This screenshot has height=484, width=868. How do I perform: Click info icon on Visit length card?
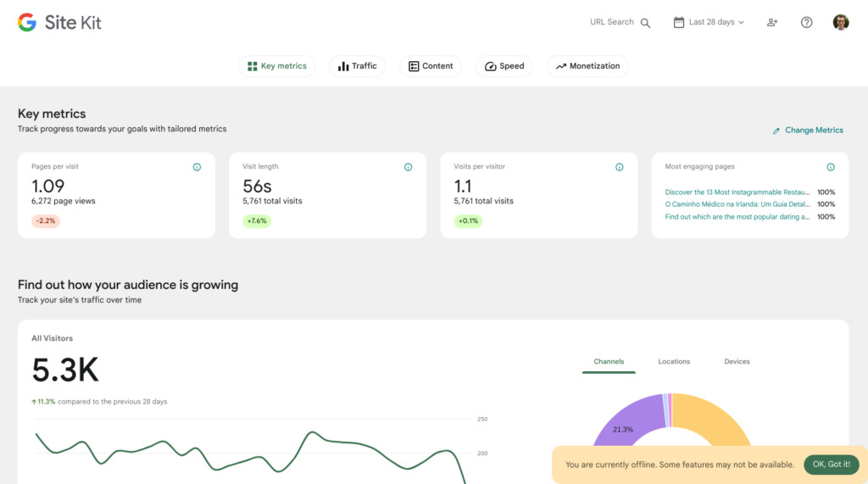tap(408, 167)
